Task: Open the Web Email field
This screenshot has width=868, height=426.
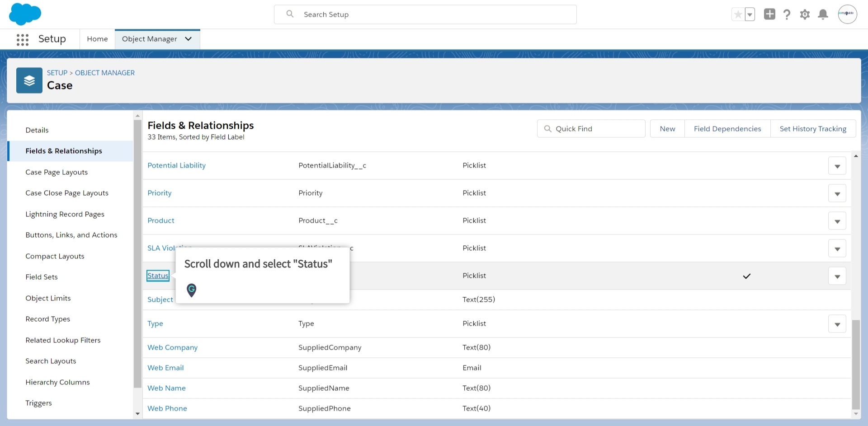Action: tap(165, 368)
